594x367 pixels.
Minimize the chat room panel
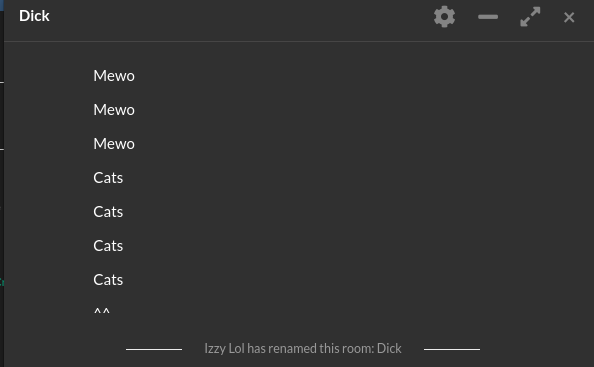pos(488,17)
